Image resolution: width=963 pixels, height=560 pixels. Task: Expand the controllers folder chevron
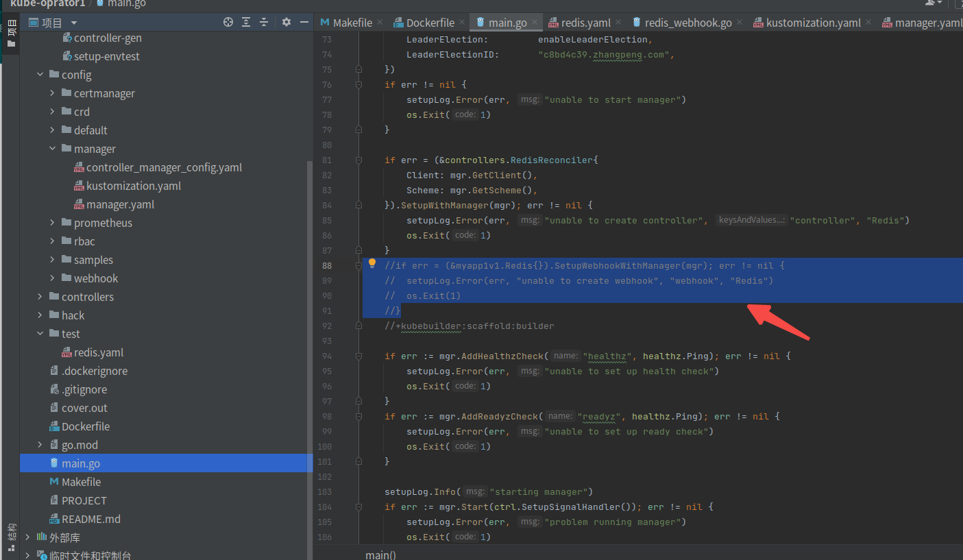point(40,297)
